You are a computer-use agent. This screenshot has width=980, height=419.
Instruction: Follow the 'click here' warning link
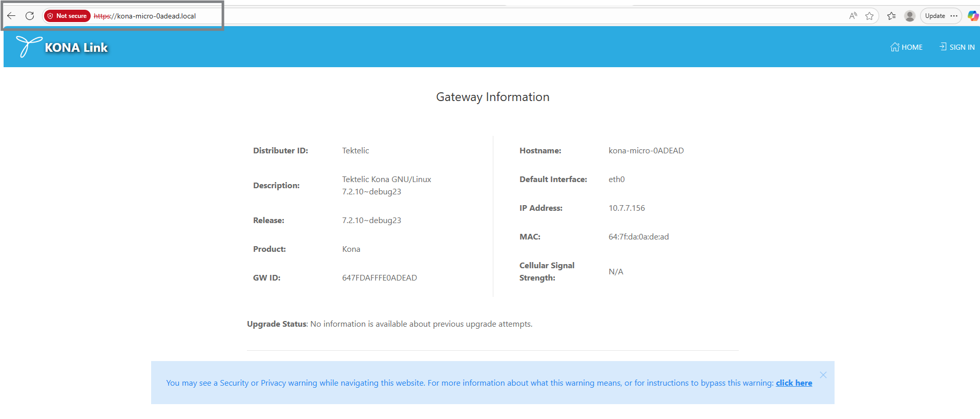(x=794, y=383)
